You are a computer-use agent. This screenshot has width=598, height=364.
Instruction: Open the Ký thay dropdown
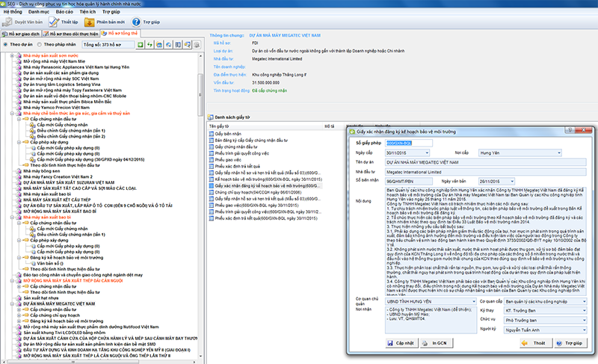pyautogui.click(x=584, y=311)
